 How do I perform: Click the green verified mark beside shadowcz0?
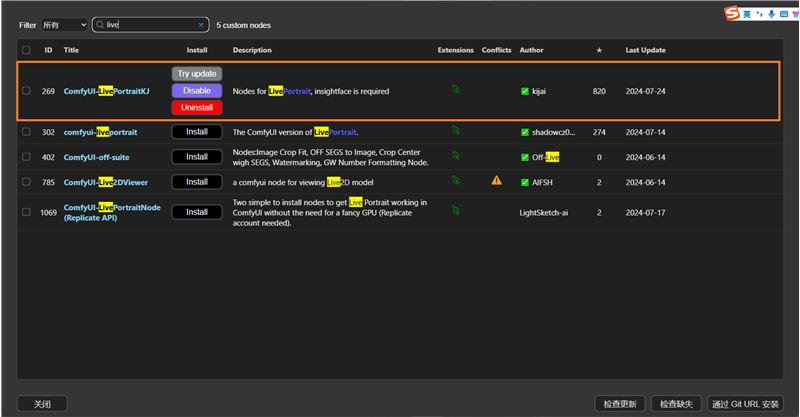pos(524,132)
